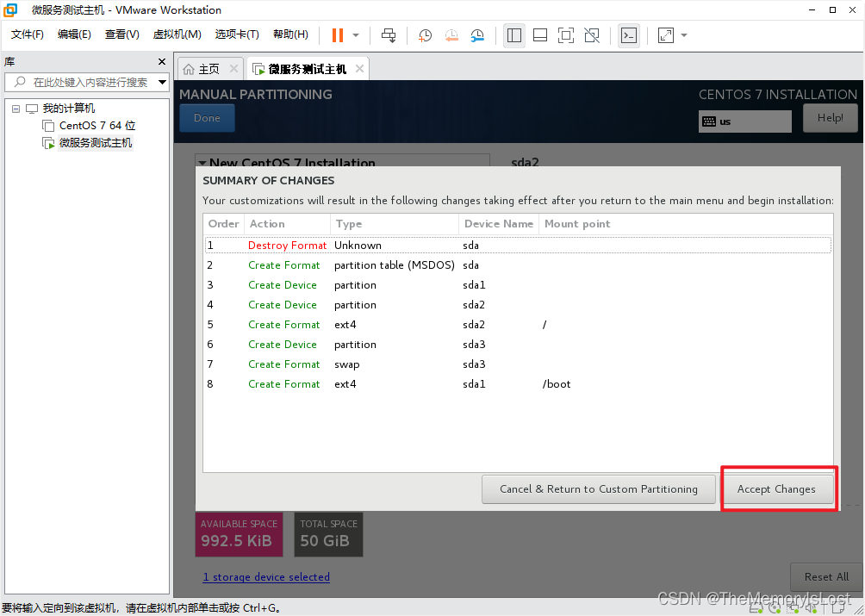Select row 6 Create Device sda3
865x616 pixels.
(x=518, y=345)
